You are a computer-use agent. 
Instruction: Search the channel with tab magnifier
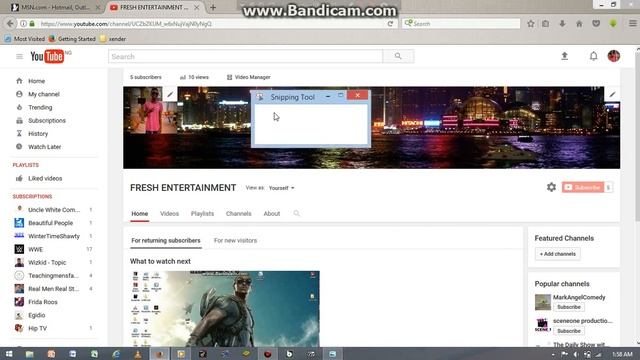tap(296, 213)
